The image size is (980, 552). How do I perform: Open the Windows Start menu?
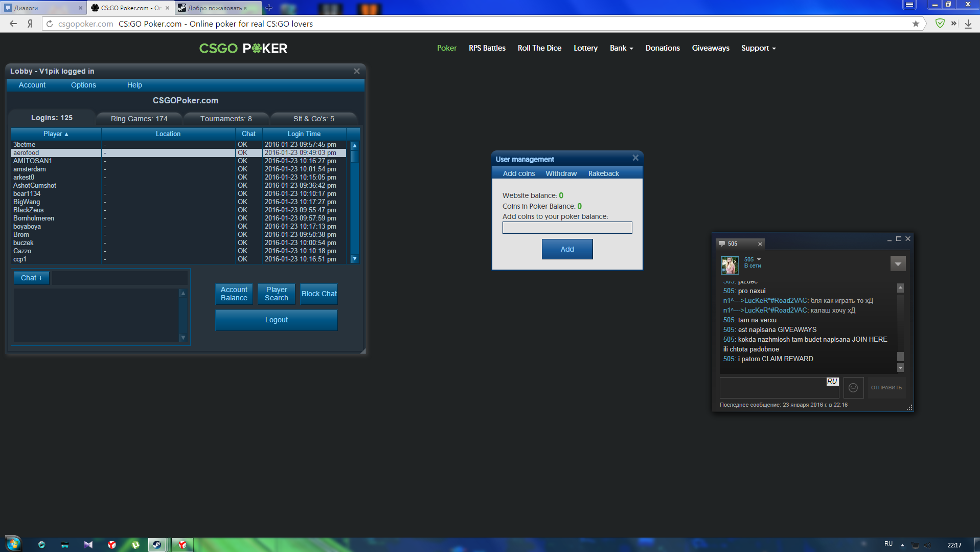click(x=13, y=544)
